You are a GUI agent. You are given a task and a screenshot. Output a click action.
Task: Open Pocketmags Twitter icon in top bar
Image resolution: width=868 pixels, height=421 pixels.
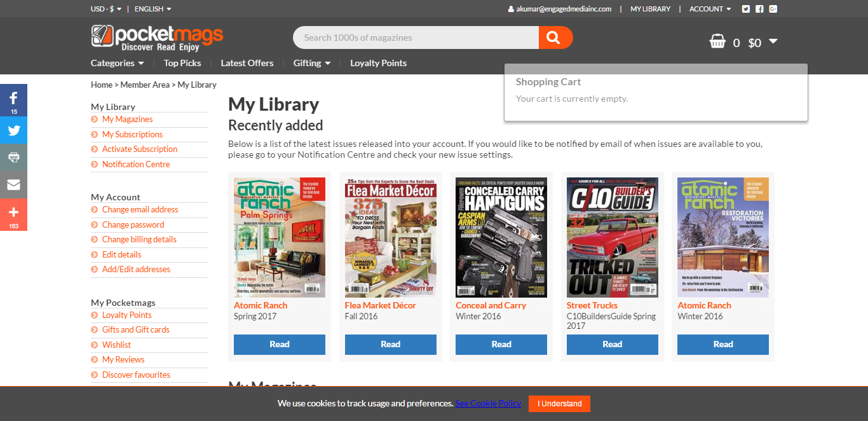point(746,9)
